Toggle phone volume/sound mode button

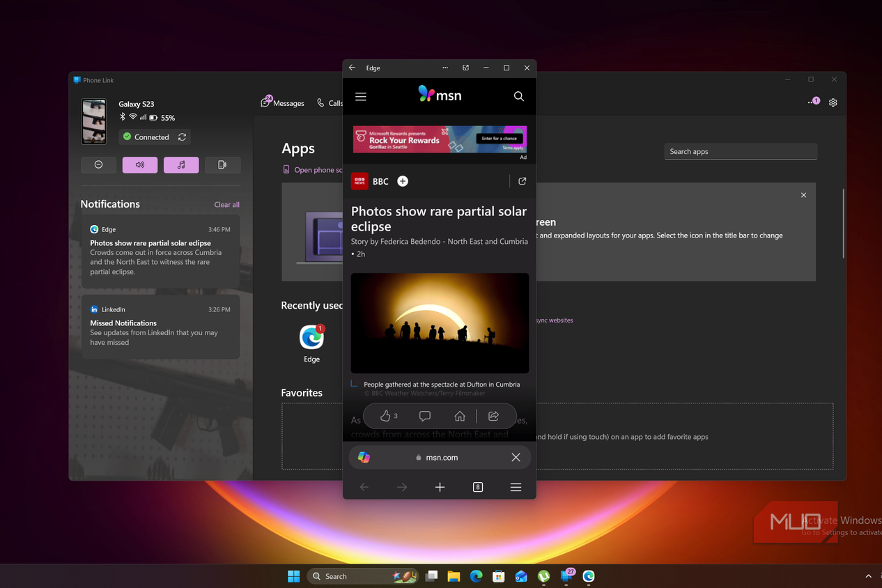140,164
